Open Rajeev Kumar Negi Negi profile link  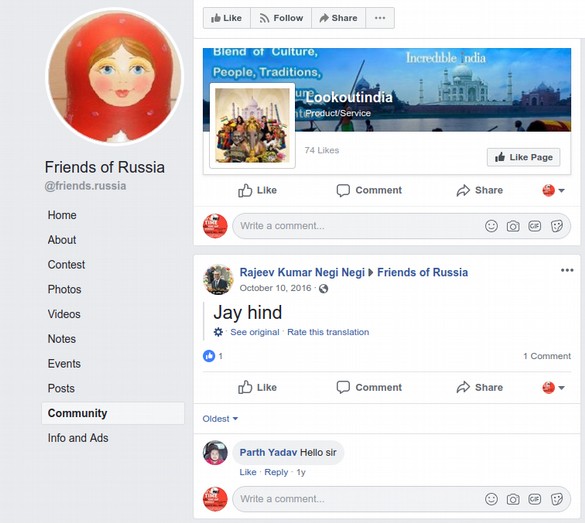(302, 272)
